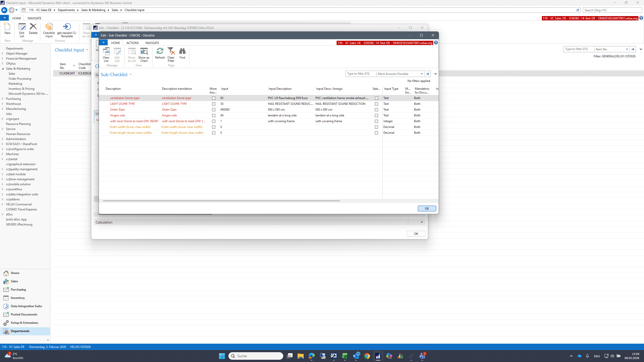Viewport: 644px width, 362px height.
Task: Open Google Chrome from taskbar
Action: coord(367,356)
